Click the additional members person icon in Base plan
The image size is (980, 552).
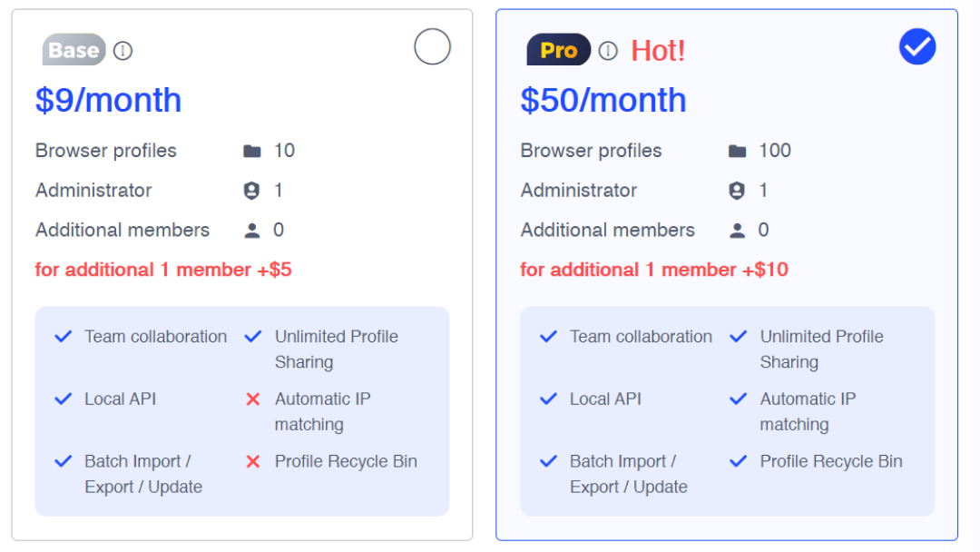(252, 231)
